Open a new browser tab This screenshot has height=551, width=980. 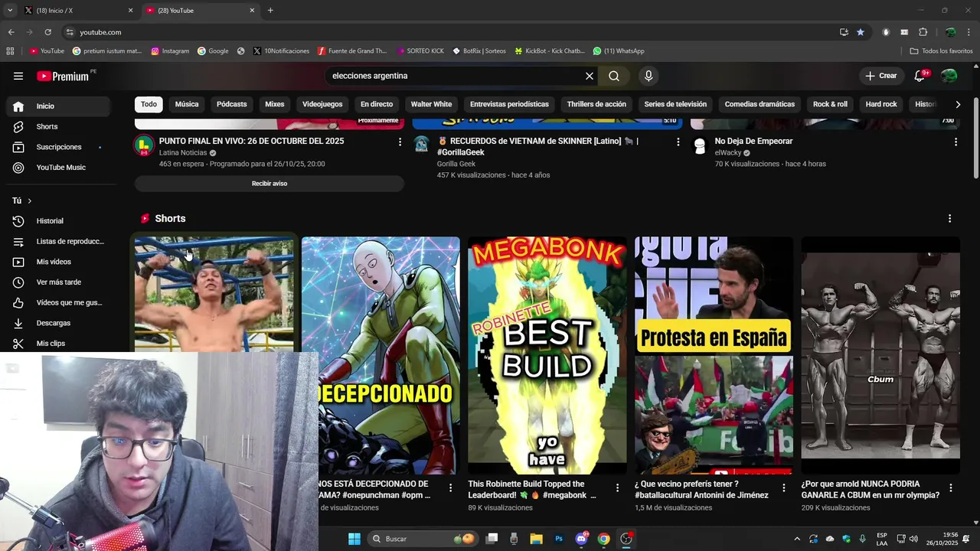[x=270, y=11]
